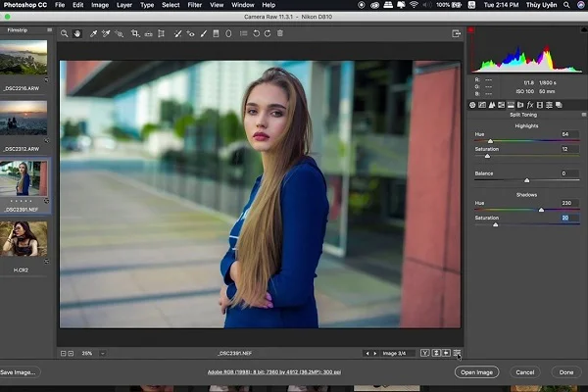The width and height of the screenshot is (588, 392).
Task: Copy current settings to before
Action: (x=446, y=353)
